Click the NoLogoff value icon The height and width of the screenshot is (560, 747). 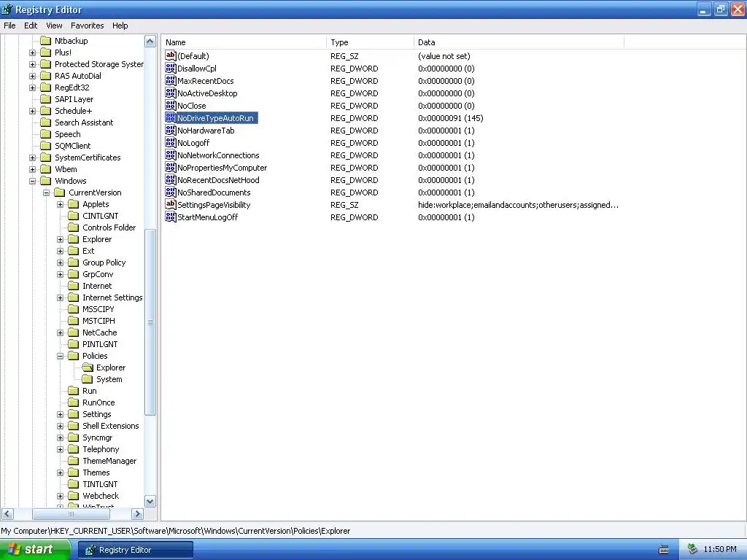(x=171, y=142)
